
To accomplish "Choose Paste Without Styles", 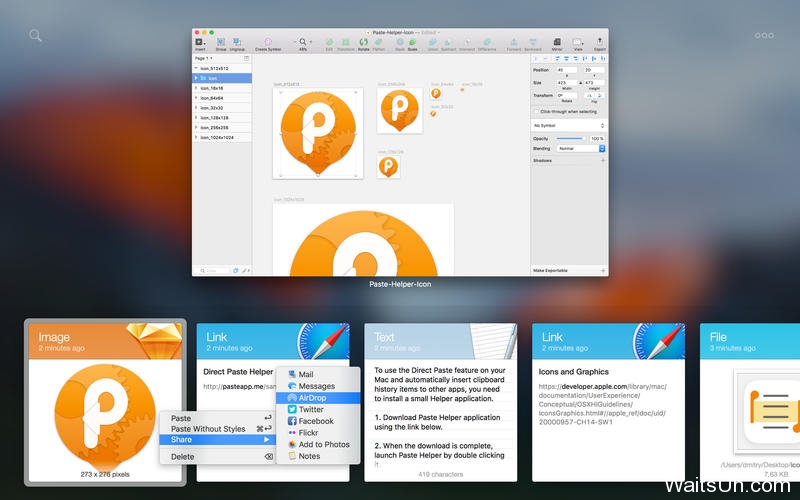I will pos(217,429).
